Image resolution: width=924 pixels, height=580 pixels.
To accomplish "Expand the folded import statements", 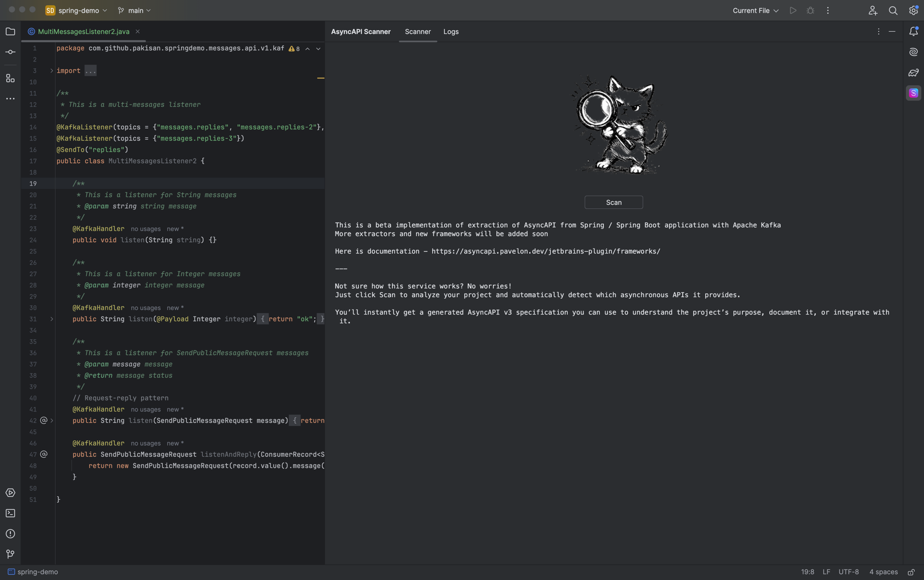I will coord(90,70).
